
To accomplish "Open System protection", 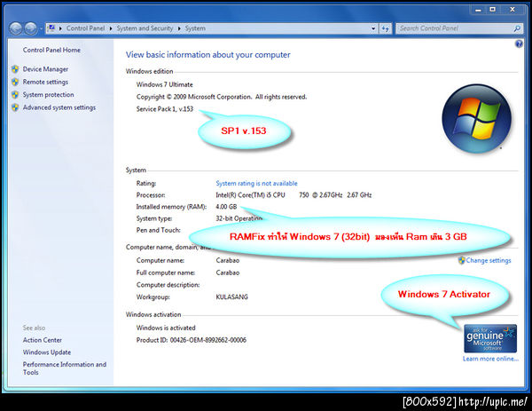I will point(48,94).
